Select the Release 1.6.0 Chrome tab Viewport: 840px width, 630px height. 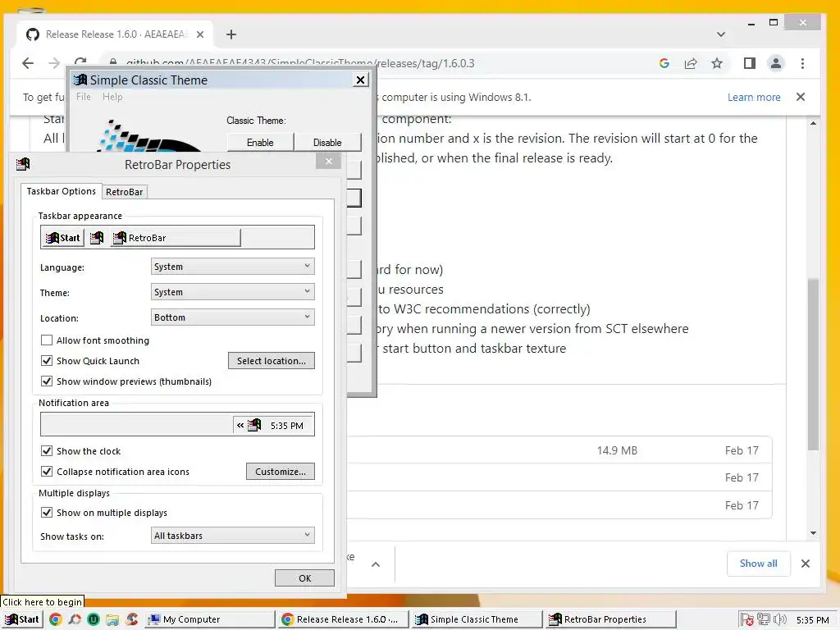tap(115, 34)
